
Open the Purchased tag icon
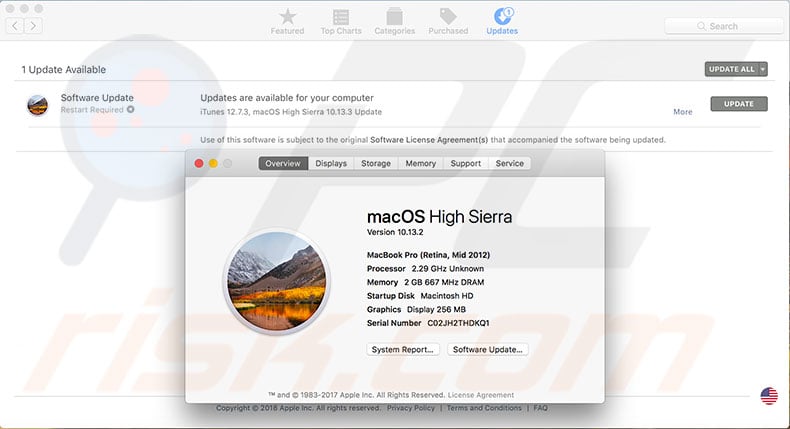(x=448, y=17)
